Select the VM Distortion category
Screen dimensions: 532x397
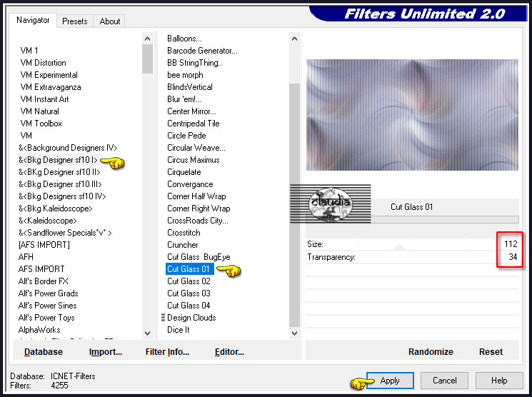click(43, 63)
